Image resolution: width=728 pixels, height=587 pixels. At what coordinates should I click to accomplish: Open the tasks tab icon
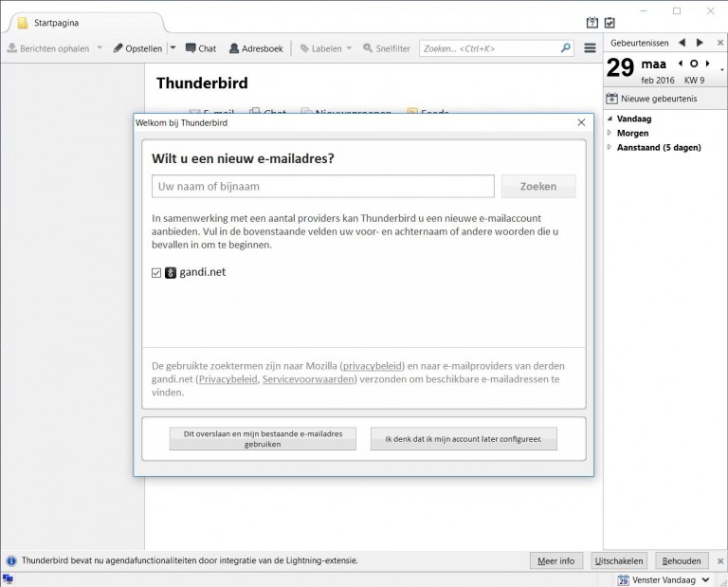click(x=610, y=23)
